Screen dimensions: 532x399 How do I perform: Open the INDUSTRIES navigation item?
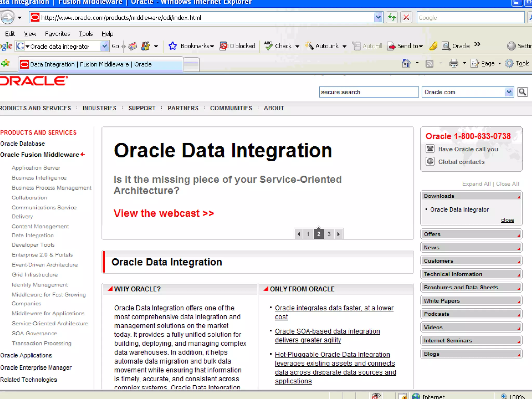pyautogui.click(x=99, y=108)
